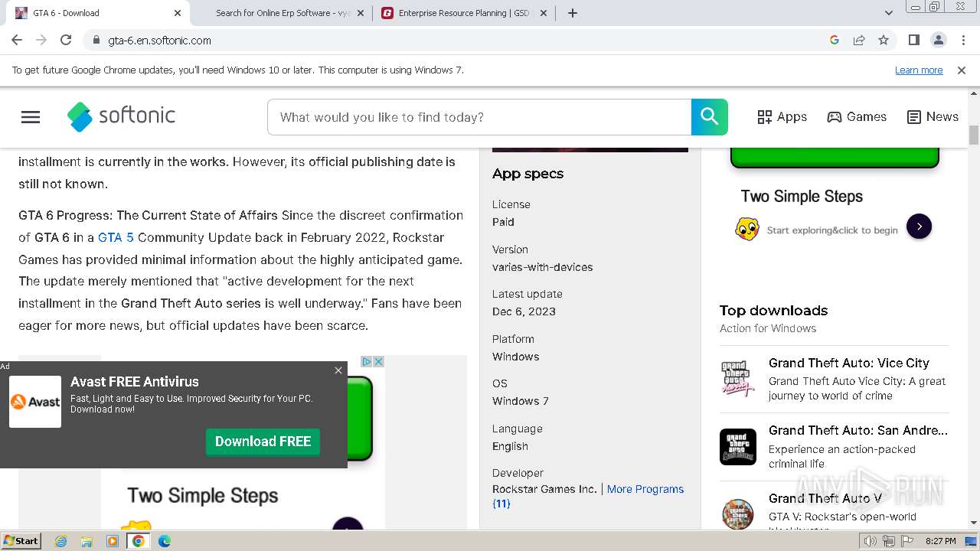The width and height of the screenshot is (980, 551).
Task: Click the Vice City game thumbnail
Action: 738,380
